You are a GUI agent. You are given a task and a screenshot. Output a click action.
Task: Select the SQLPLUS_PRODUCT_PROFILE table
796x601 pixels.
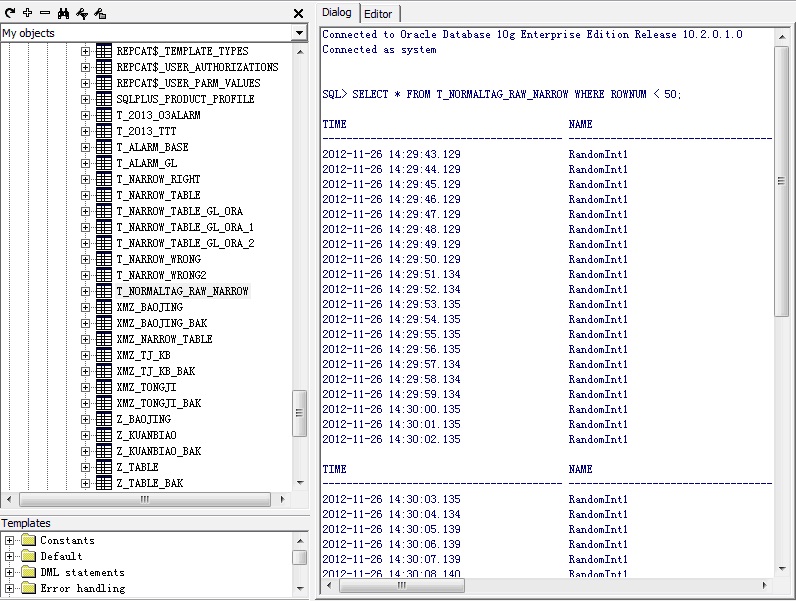click(185, 99)
